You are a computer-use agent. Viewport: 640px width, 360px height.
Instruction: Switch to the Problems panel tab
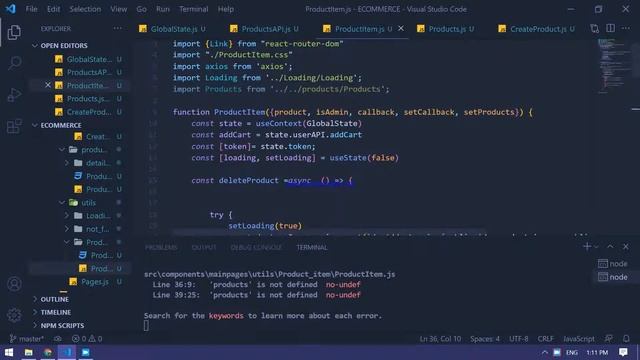point(161,247)
